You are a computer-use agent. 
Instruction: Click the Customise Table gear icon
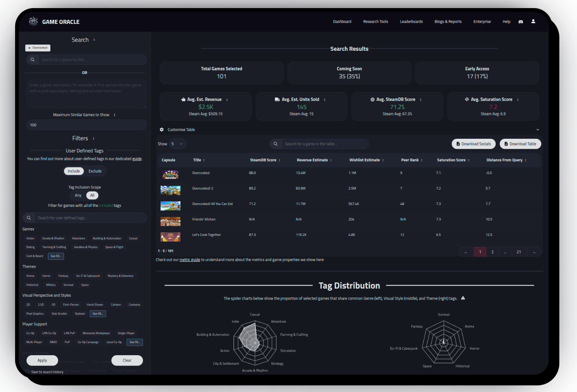click(162, 130)
